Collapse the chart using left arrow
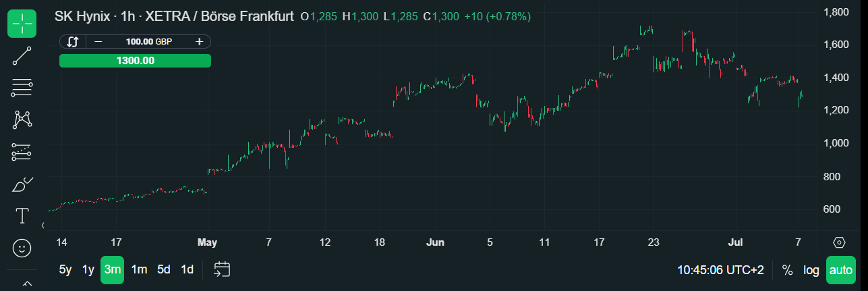This screenshot has width=868, height=291. click(x=43, y=225)
